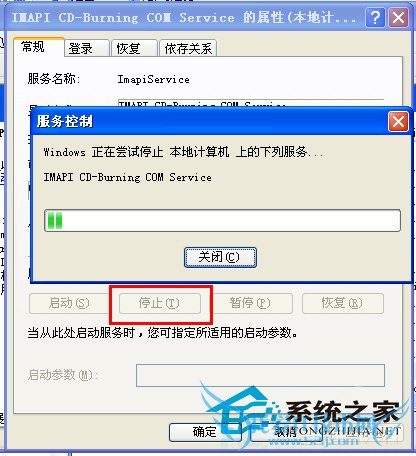Click the display name field showing IMAPI CD-Burning
The height and width of the screenshot is (456, 416).
pos(251,103)
